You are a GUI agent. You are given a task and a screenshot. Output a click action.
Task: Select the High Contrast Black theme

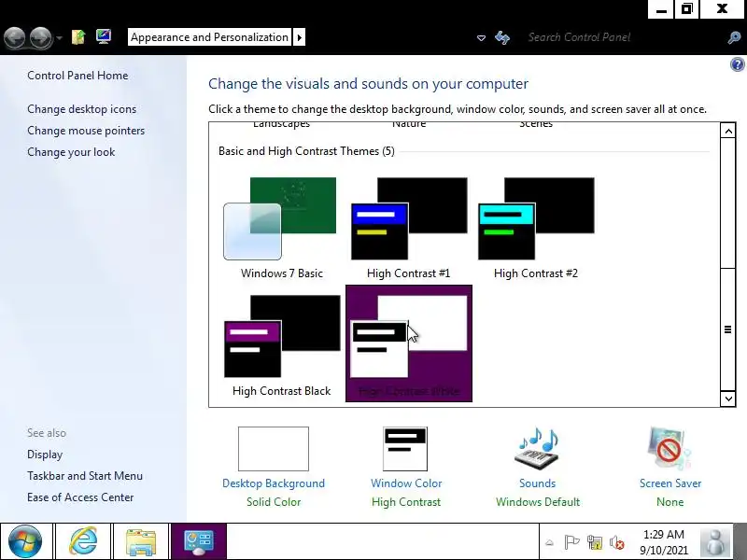click(x=282, y=344)
